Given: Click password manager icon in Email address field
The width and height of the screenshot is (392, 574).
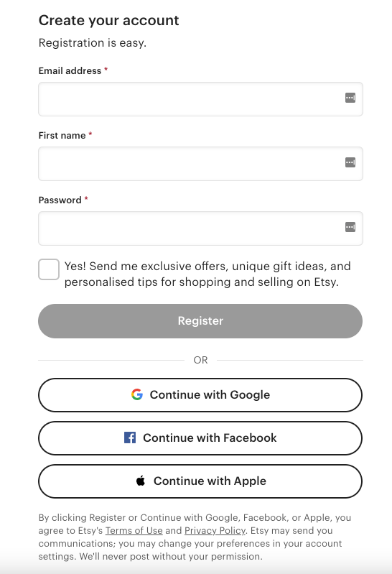Looking at the screenshot, I should [x=350, y=98].
